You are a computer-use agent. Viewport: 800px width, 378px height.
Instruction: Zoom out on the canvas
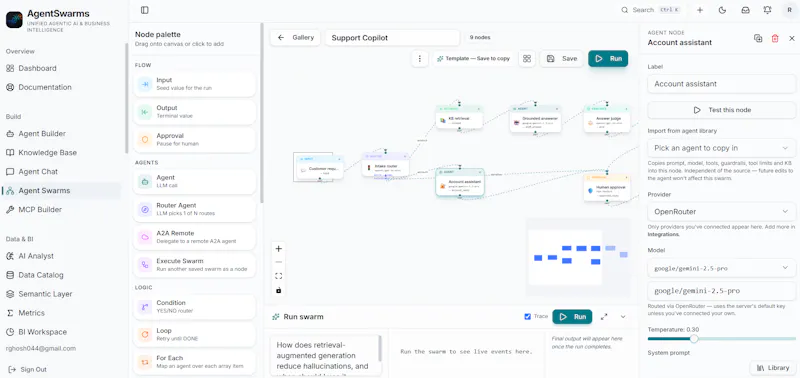[x=279, y=262]
